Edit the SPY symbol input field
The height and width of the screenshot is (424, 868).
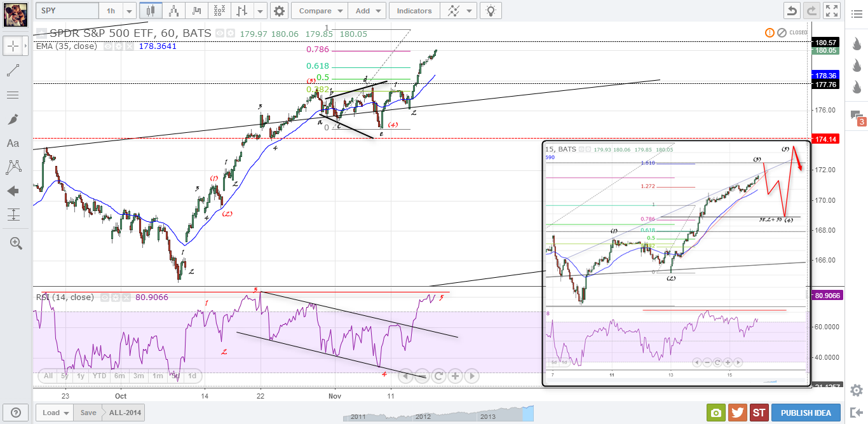pyautogui.click(x=67, y=11)
